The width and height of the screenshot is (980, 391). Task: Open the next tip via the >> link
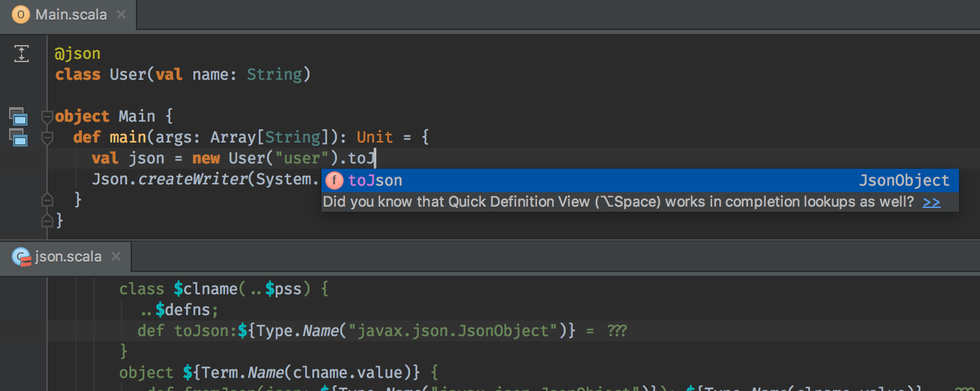(x=932, y=202)
